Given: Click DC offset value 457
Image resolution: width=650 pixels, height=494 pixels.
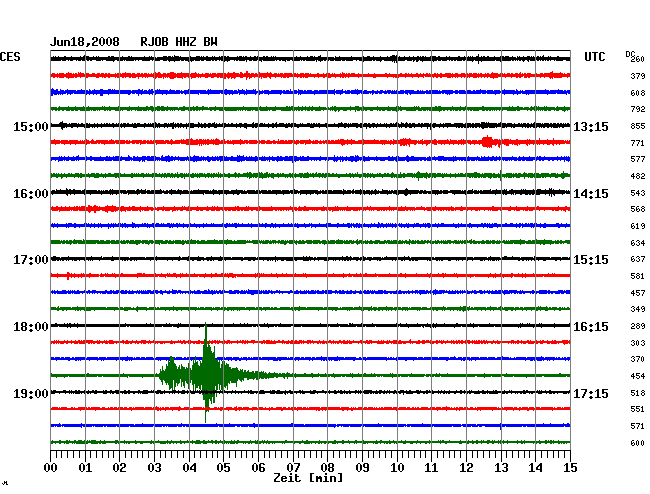Looking at the screenshot, I should [x=638, y=293].
